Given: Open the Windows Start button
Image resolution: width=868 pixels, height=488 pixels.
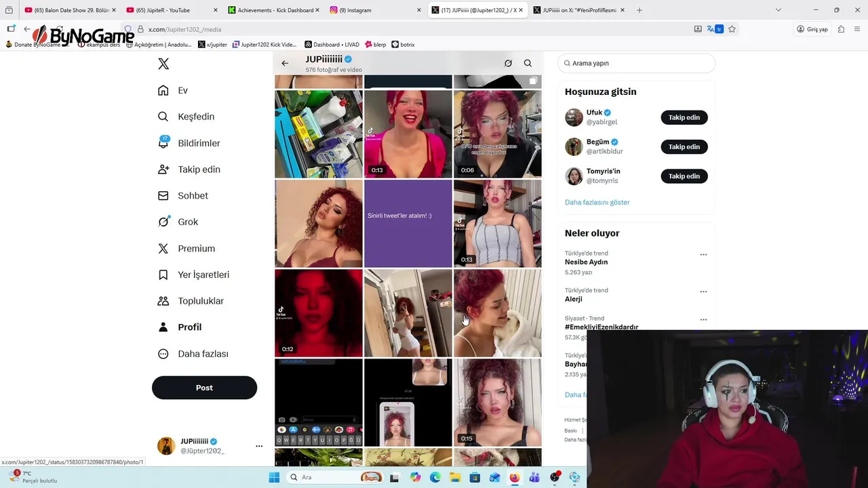Looking at the screenshot, I should pos(274,477).
